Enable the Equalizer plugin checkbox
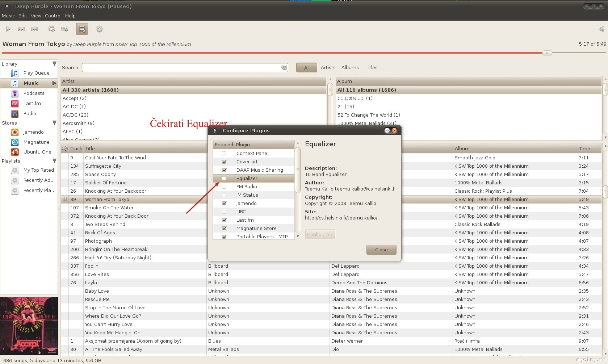608x364 pixels. point(224,178)
